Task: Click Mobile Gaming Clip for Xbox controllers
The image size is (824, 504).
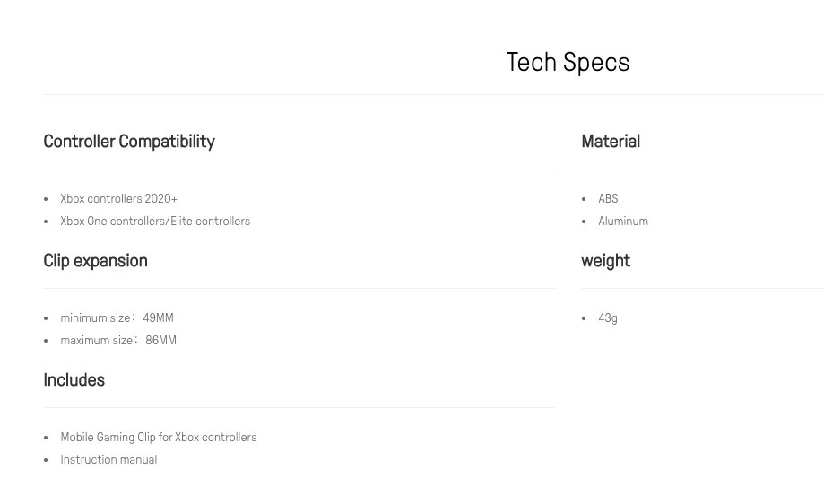Action: [x=158, y=438]
